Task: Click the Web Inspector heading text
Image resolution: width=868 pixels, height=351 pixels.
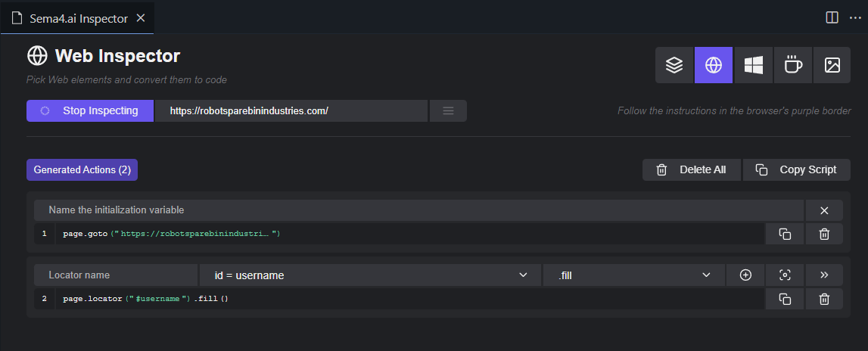Action: (117, 56)
